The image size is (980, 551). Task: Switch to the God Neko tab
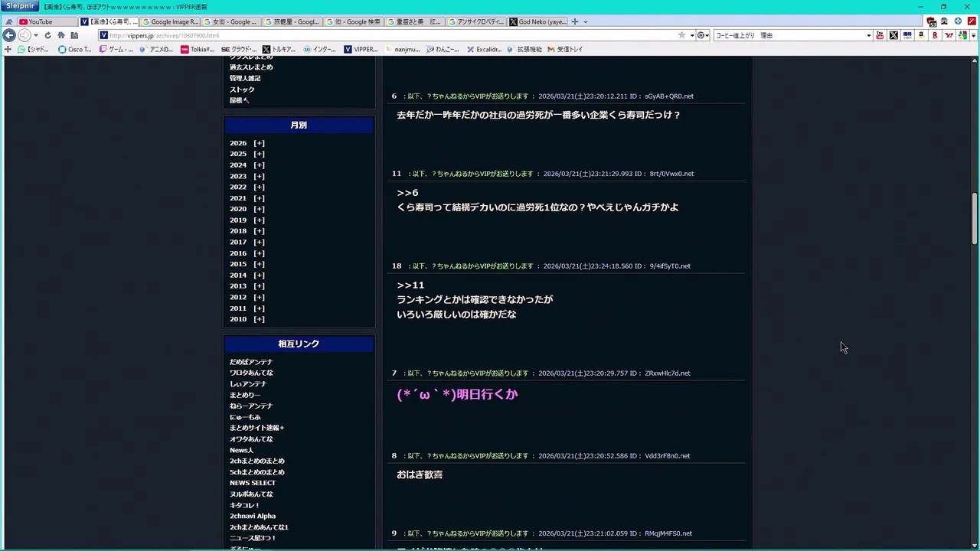click(x=537, y=22)
